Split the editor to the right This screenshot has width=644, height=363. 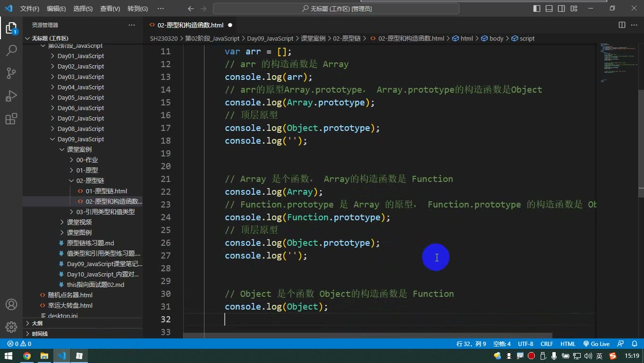622,25
